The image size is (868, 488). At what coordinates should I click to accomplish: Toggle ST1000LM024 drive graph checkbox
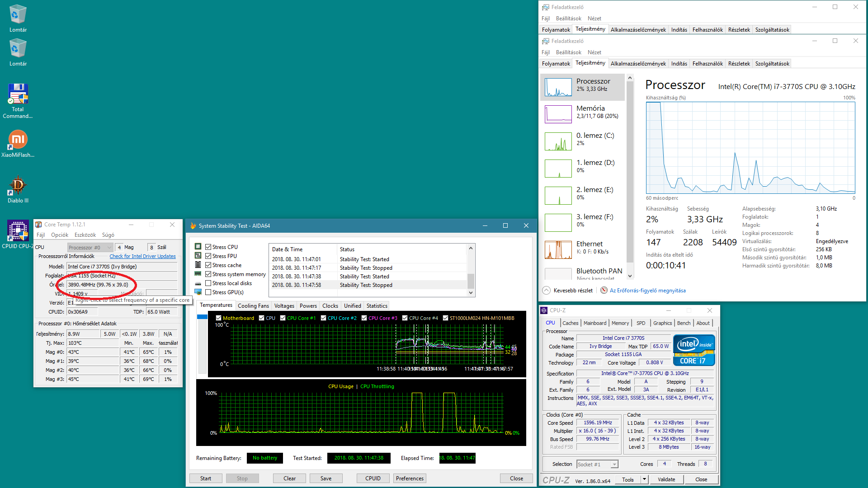point(446,318)
